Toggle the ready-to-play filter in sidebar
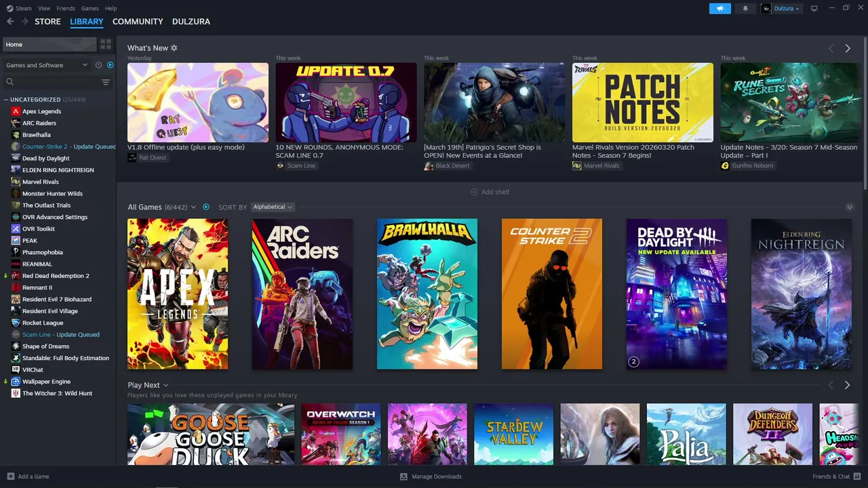Screen dimensions: 868x488 (x=111, y=65)
